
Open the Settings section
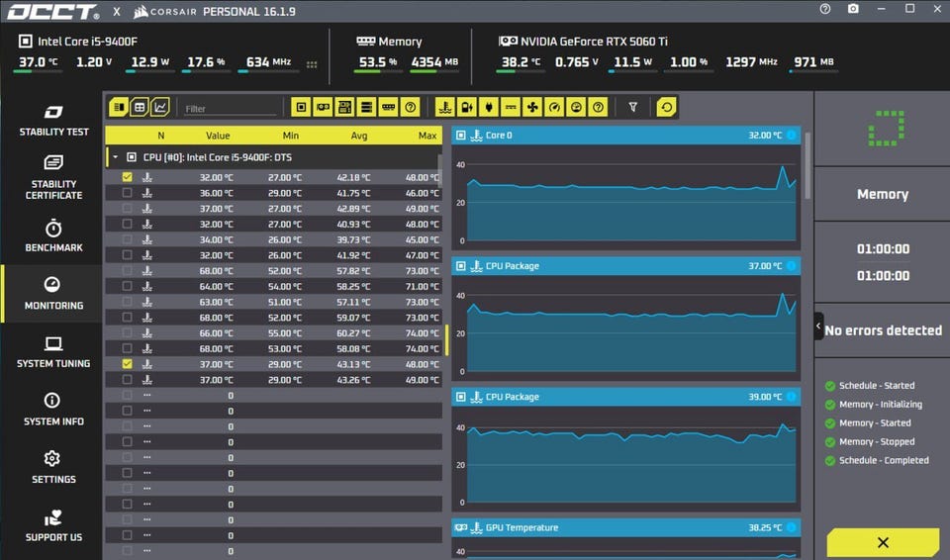[x=53, y=467]
